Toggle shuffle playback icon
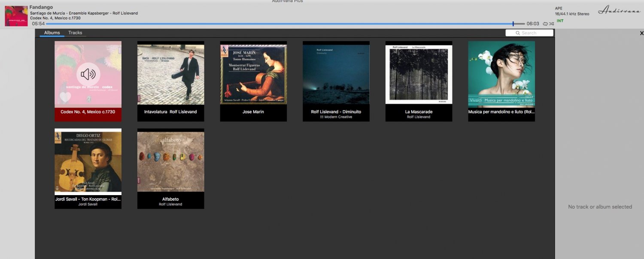 click(x=551, y=24)
